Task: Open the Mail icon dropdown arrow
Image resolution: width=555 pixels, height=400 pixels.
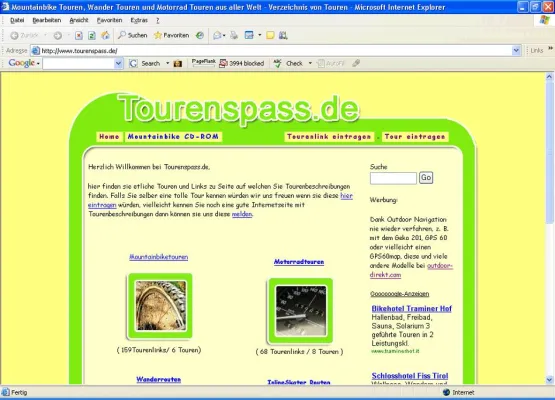Action: (x=224, y=35)
